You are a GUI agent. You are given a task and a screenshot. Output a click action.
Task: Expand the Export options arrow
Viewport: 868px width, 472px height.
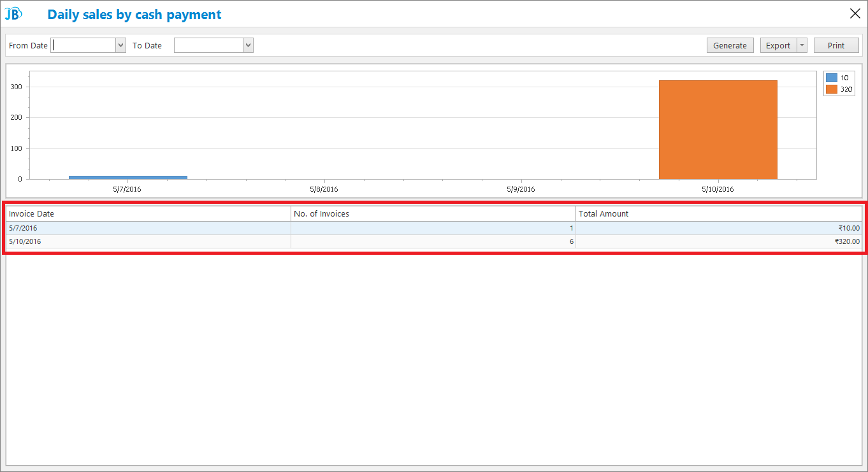(802, 45)
